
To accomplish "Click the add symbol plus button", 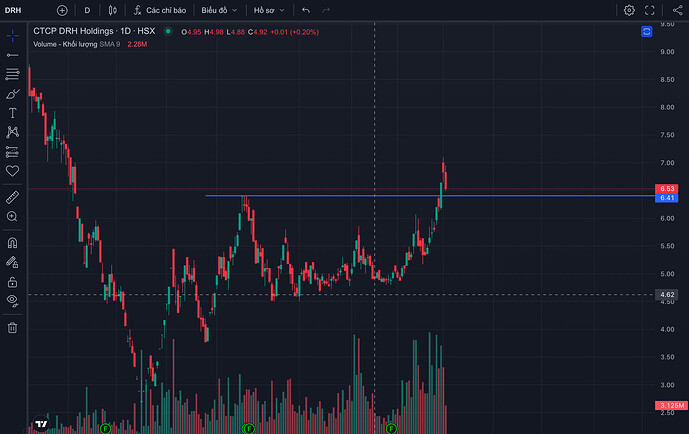I will click(62, 10).
